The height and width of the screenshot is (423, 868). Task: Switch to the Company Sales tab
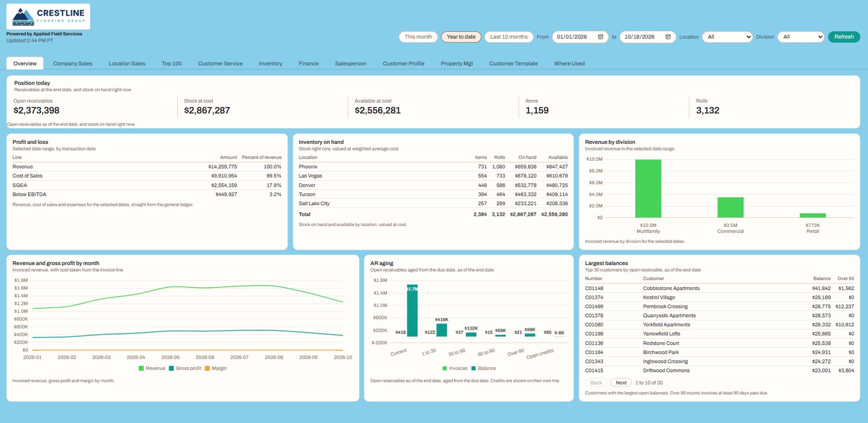(x=73, y=64)
